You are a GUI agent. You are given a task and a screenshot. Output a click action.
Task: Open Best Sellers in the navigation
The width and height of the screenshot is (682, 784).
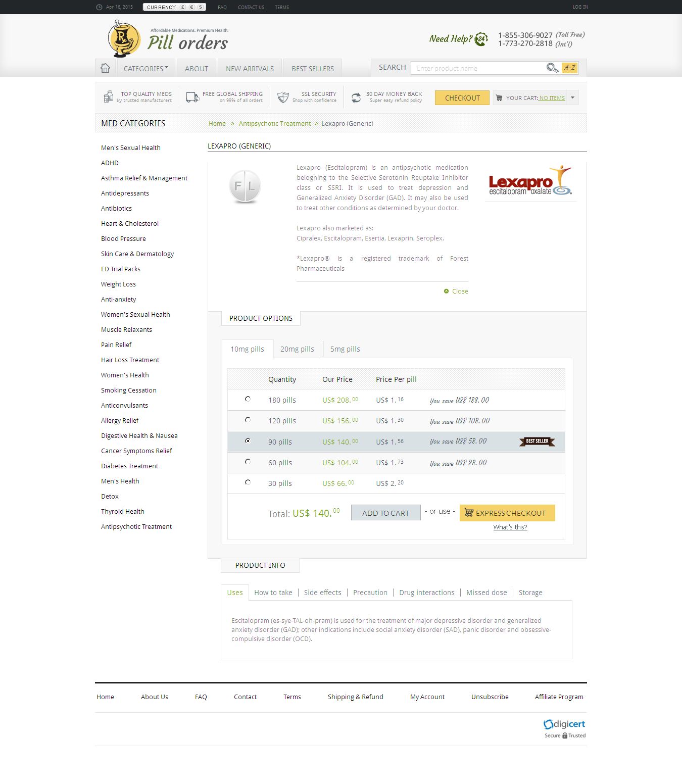point(313,68)
